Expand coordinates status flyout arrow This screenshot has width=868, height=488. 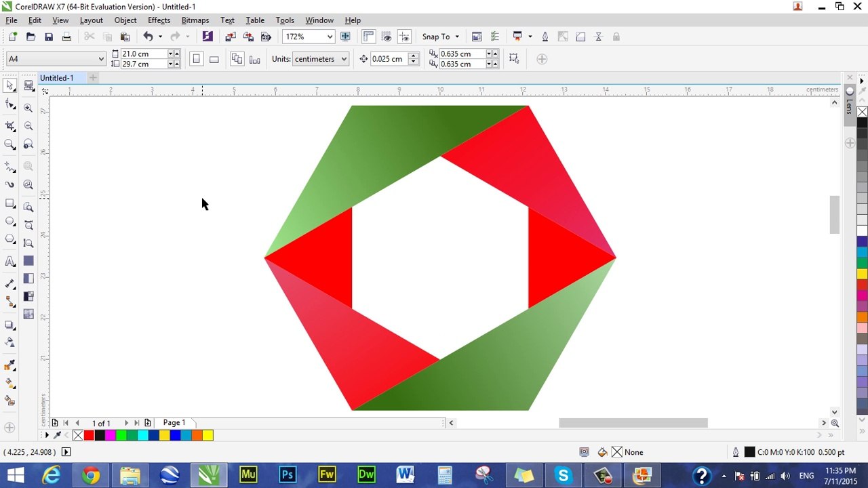[66, 452]
